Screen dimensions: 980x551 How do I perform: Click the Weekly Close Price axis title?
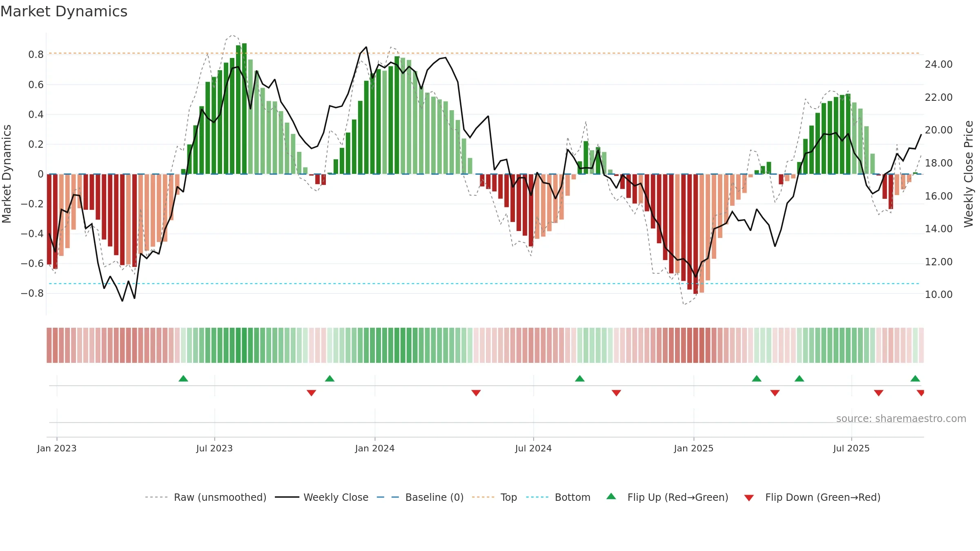point(969,174)
